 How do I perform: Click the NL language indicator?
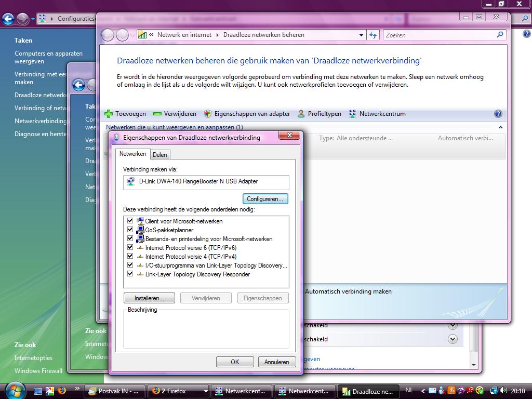(x=409, y=390)
